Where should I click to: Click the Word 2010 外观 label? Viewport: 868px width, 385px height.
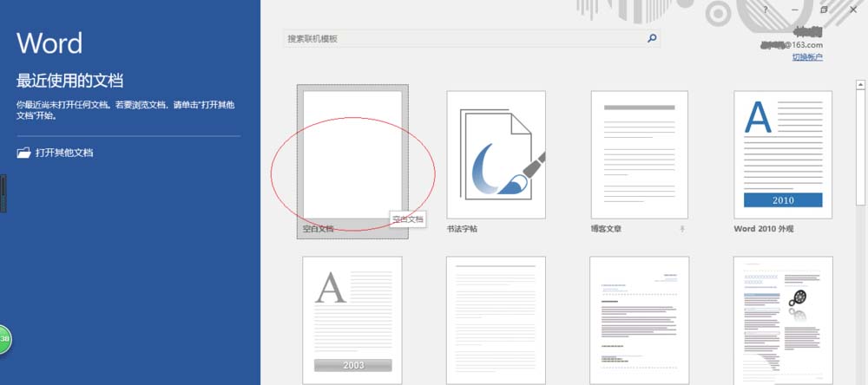tap(763, 228)
